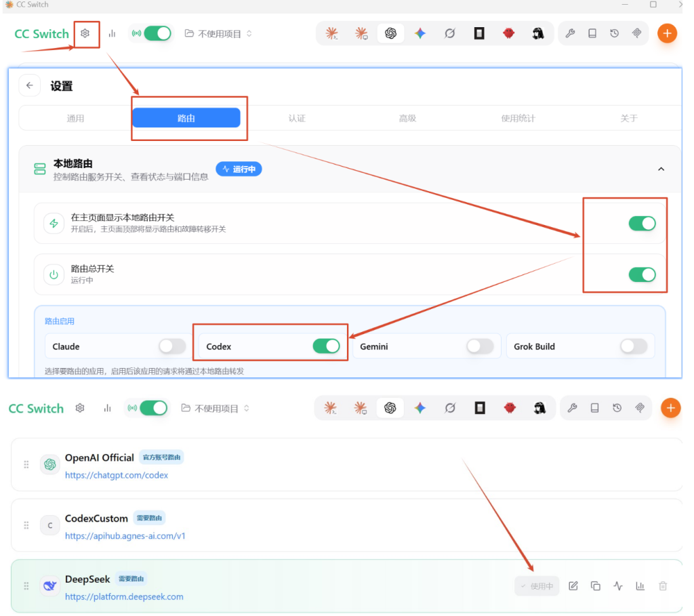
Task: Open the history clock icon in settings view
Action: (614, 33)
